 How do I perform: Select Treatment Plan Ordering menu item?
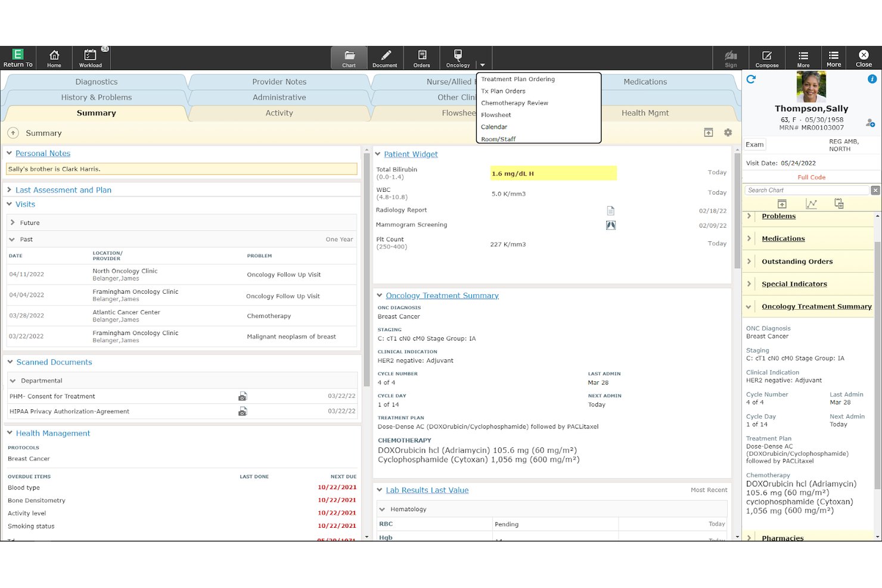point(518,79)
